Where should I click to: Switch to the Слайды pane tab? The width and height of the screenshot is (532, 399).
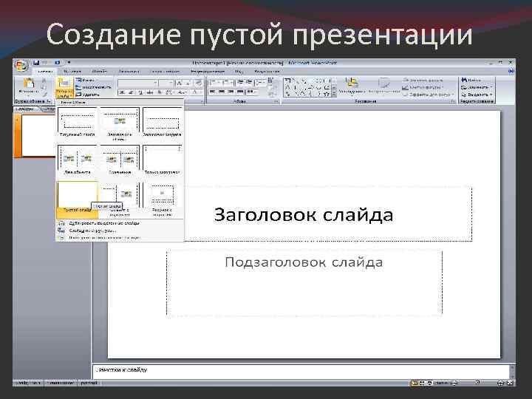26,109
